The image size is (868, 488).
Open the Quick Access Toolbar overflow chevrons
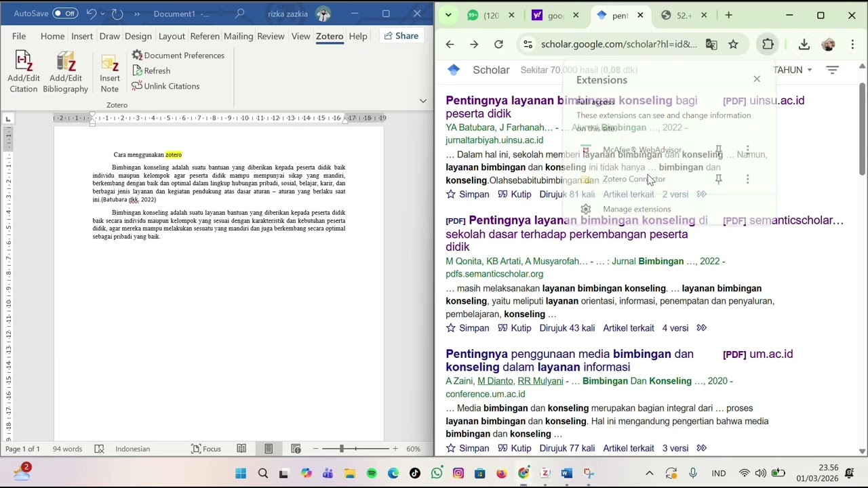point(137,14)
